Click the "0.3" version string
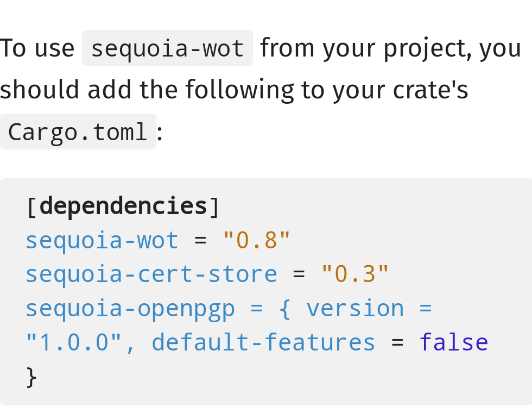The width and height of the screenshot is (532, 407). (356, 274)
